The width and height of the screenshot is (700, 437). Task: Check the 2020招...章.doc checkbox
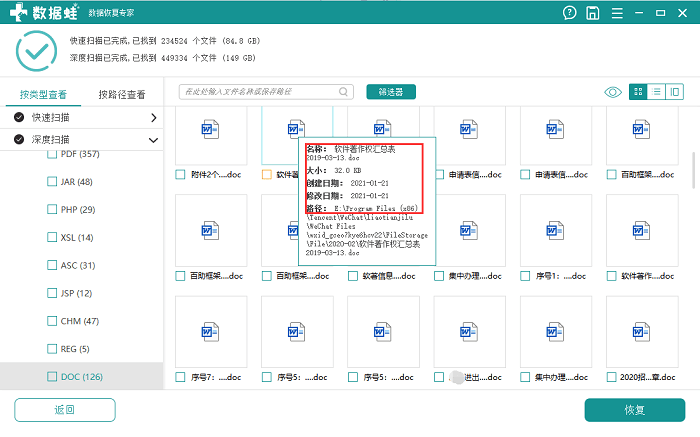pyautogui.click(x=611, y=377)
